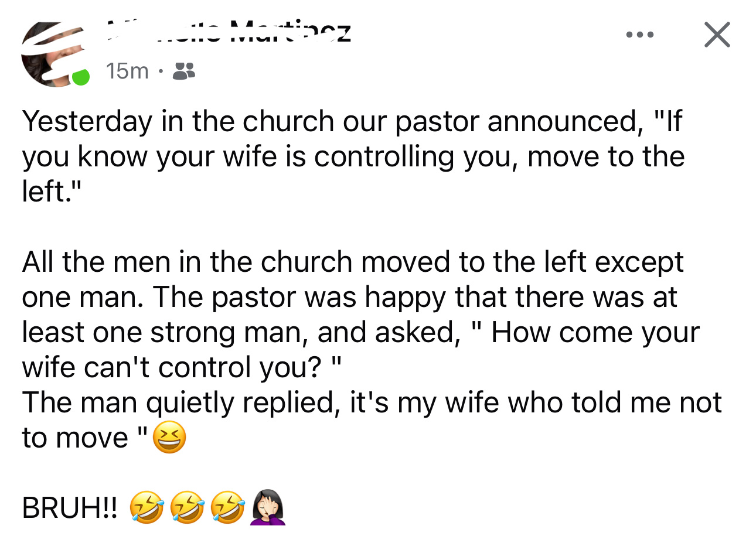Click the poster's name ending in Martinez
Image resolution: width=756 pixels, height=536 pixels.
(x=229, y=33)
